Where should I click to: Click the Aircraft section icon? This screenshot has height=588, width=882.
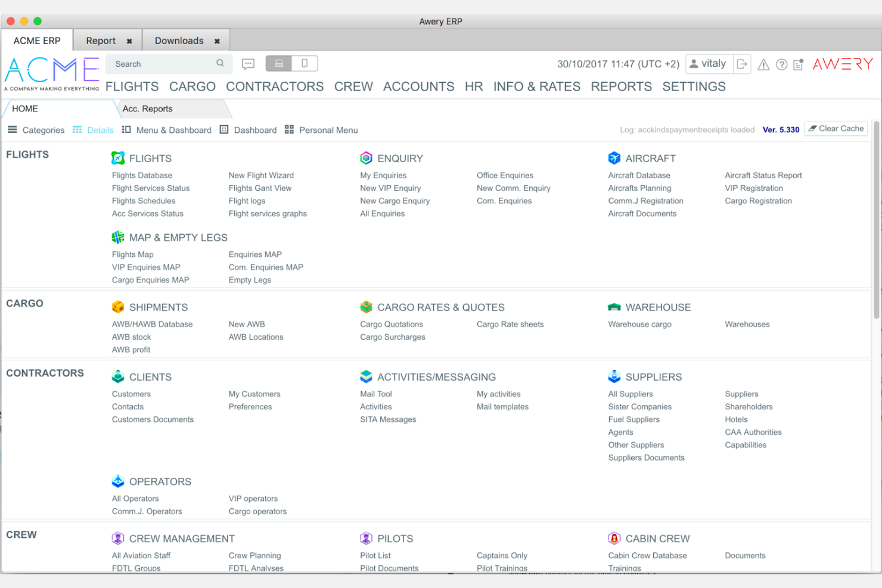(614, 158)
